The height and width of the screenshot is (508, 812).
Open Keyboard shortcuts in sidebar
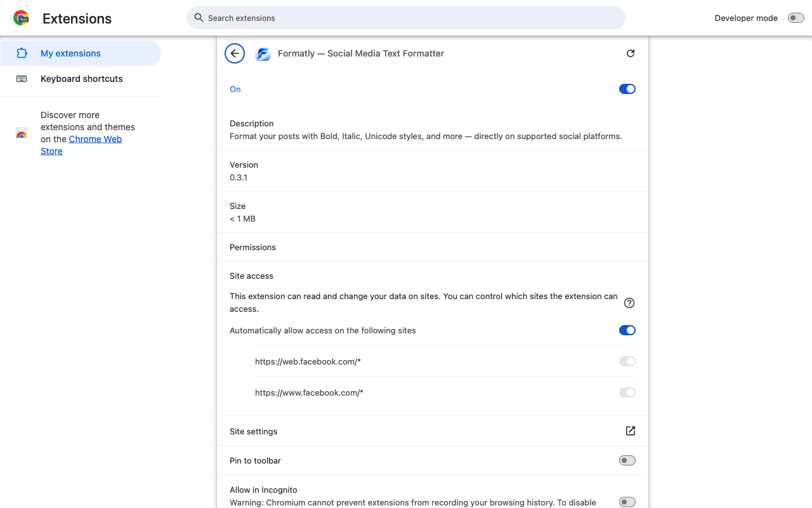click(81, 79)
